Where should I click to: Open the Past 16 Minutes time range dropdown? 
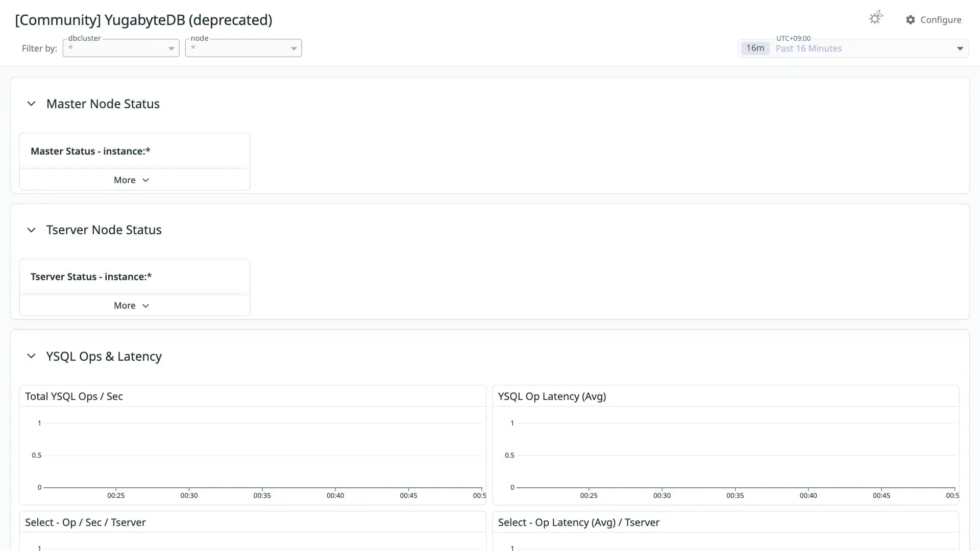(853, 48)
